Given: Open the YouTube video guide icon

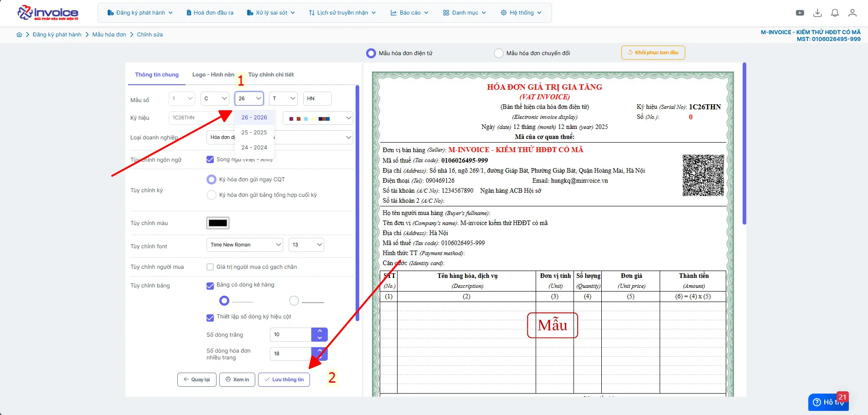Looking at the screenshot, I should [x=800, y=13].
